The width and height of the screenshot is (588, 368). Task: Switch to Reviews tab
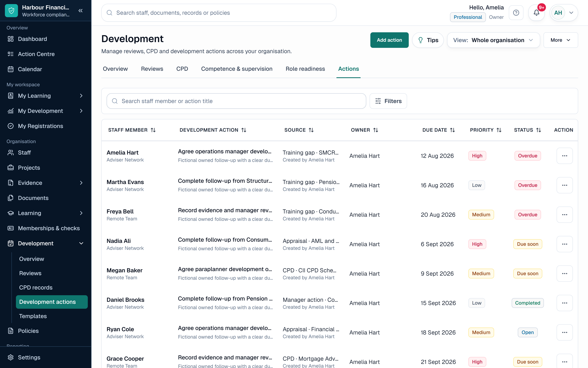click(x=152, y=69)
